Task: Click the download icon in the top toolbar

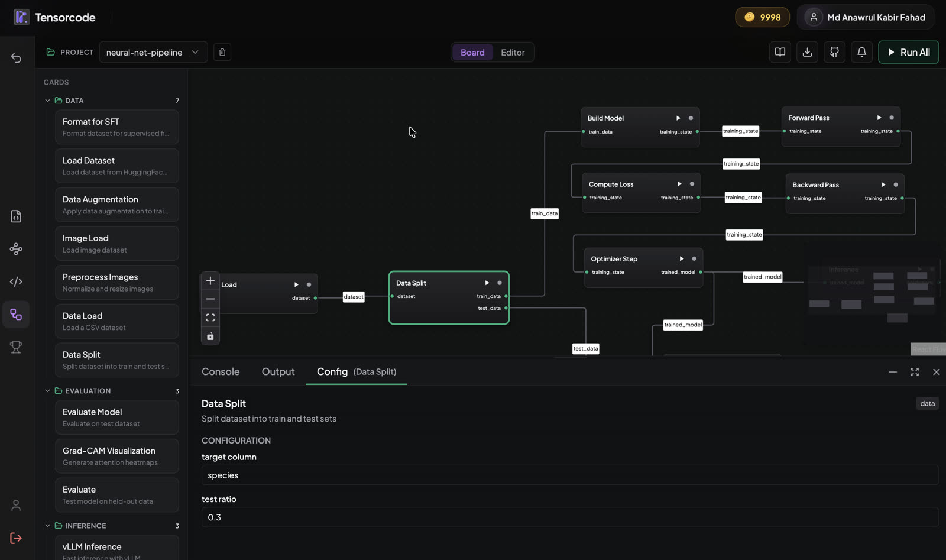Action: 807,52
